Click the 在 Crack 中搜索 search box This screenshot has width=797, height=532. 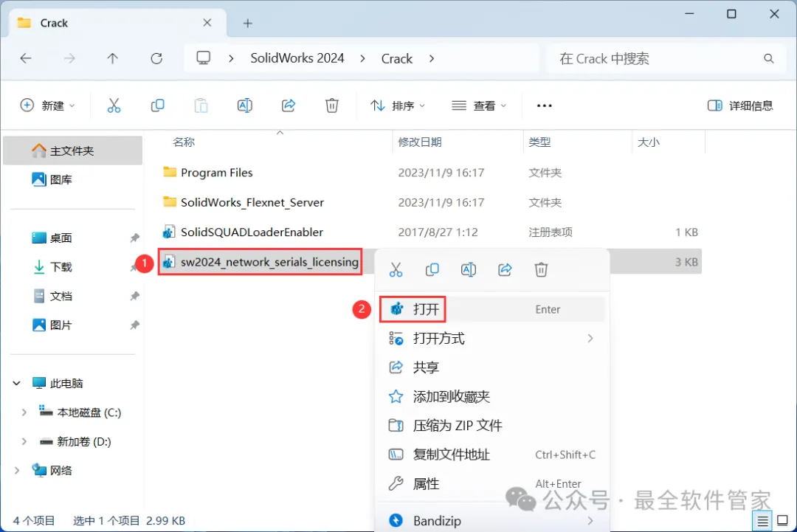[666, 58]
